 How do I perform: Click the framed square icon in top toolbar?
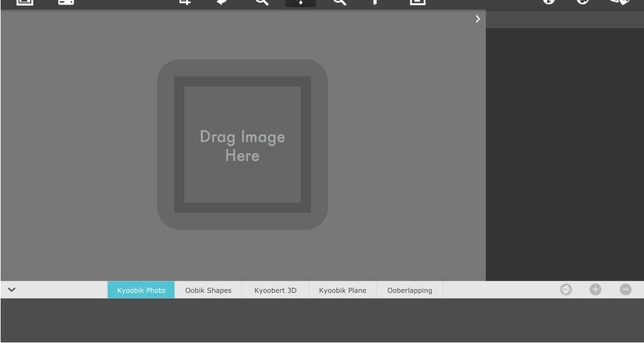417,3
